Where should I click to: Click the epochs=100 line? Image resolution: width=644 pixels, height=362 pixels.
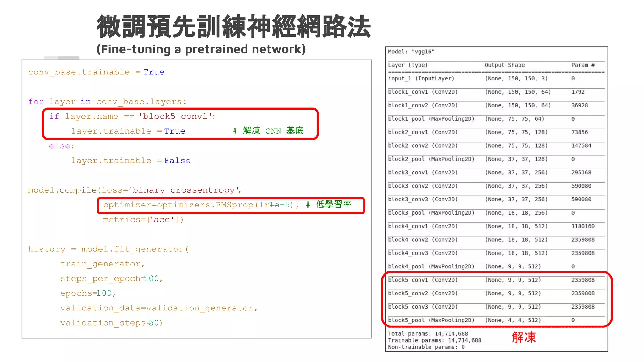tap(88, 293)
